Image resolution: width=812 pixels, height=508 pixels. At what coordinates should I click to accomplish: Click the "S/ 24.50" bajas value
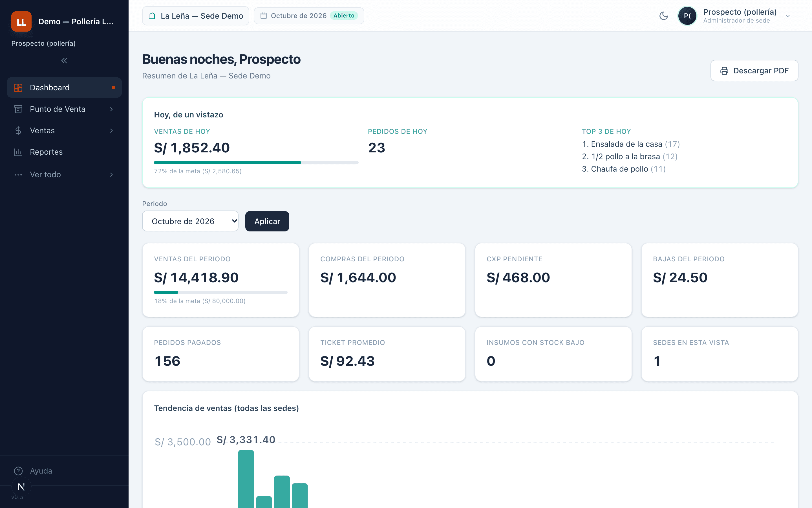coord(680,277)
